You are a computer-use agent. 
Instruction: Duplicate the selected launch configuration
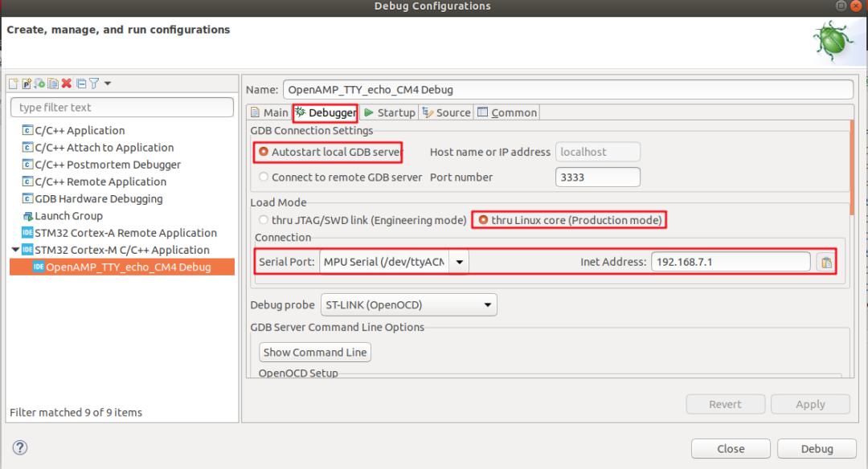click(x=53, y=84)
